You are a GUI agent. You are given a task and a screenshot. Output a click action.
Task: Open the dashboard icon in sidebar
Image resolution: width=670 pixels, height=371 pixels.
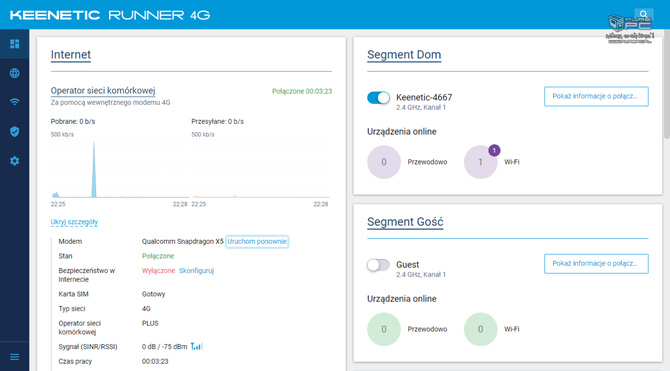[x=15, y=44]
